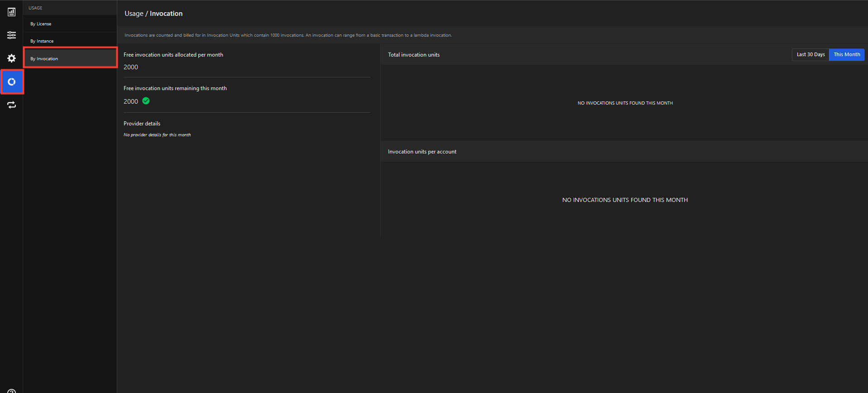Click the green checkmark beside remaining units
This screenshot has height=393, width=868.
click(x=146, y=101)
